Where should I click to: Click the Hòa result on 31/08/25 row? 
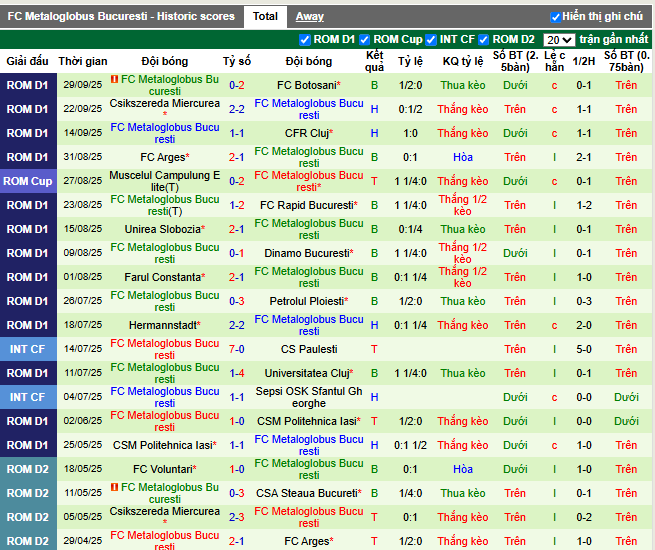(463, 157)
